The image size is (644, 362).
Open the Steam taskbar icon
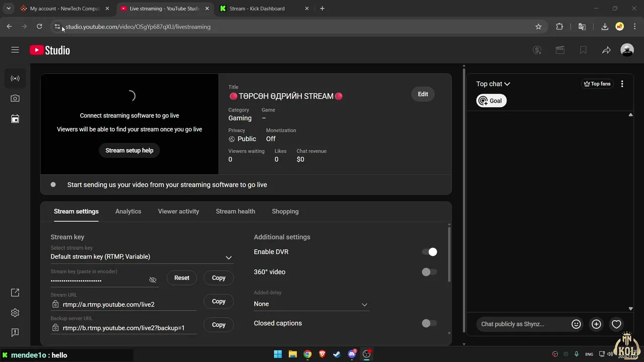click(337, 354)
